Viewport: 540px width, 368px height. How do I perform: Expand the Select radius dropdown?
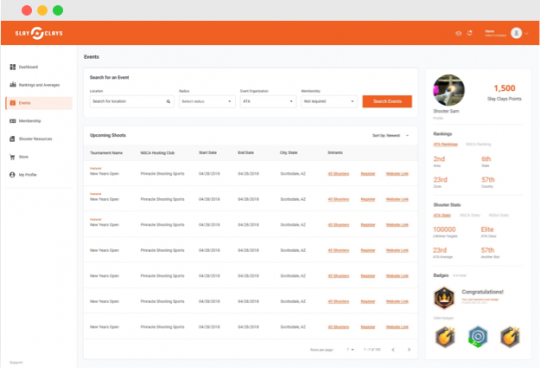coord(207,102)
